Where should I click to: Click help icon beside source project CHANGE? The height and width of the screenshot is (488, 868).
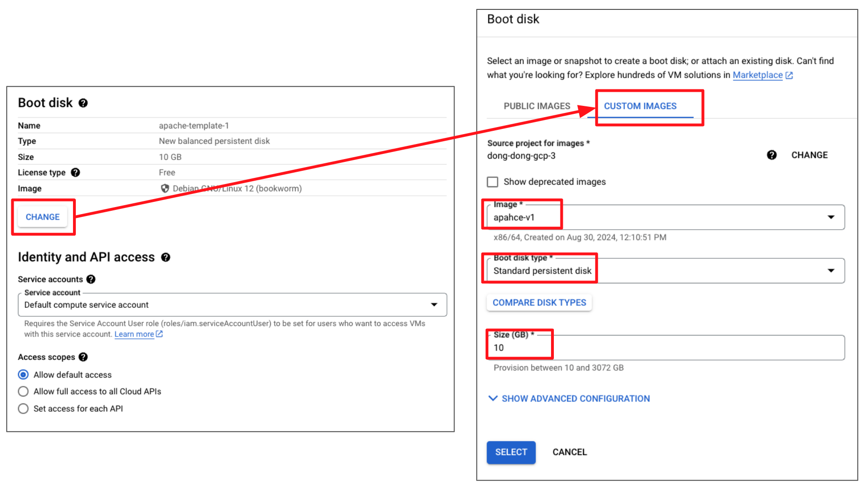(771, 155)
